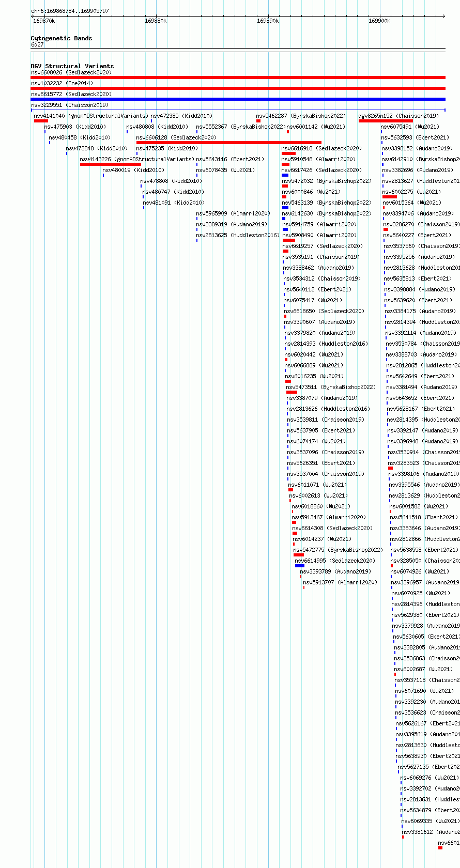Select nsv2813625 (Huddleston2016) label
This screenshot has width=460, height=868.
tap(238, 235)
